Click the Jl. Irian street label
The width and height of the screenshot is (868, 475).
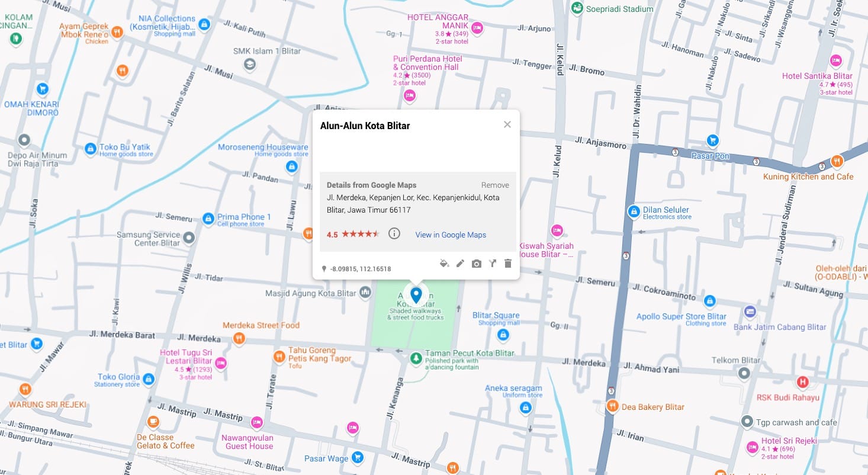(630, 436)
